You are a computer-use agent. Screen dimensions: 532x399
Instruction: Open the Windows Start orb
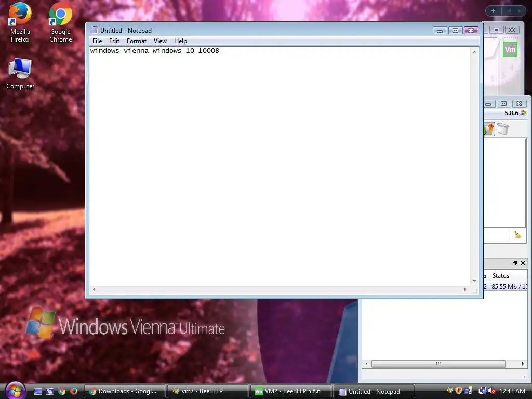[15, 390]
